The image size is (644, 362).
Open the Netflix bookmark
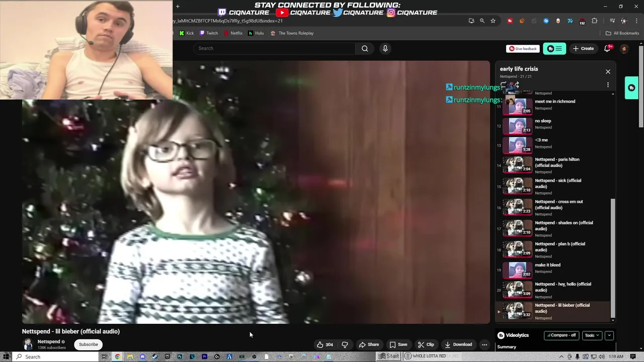tap(233, 33)
